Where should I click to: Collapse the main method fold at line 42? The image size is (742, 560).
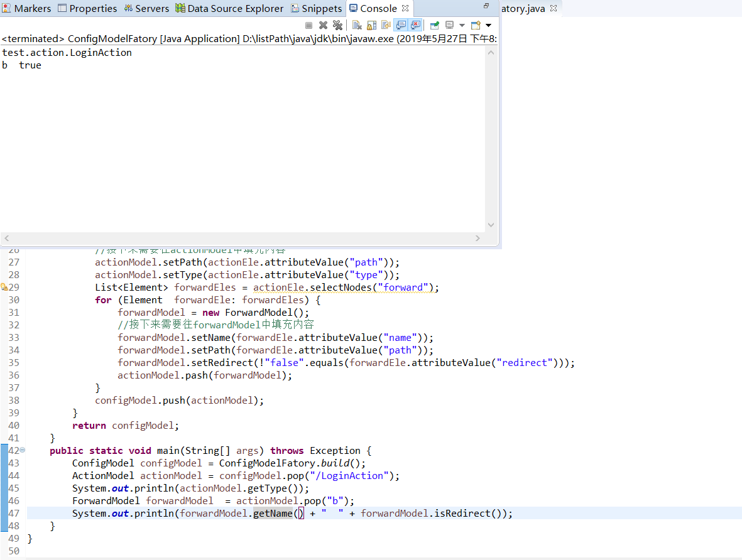pyautogui.click(x=22, y=450)
